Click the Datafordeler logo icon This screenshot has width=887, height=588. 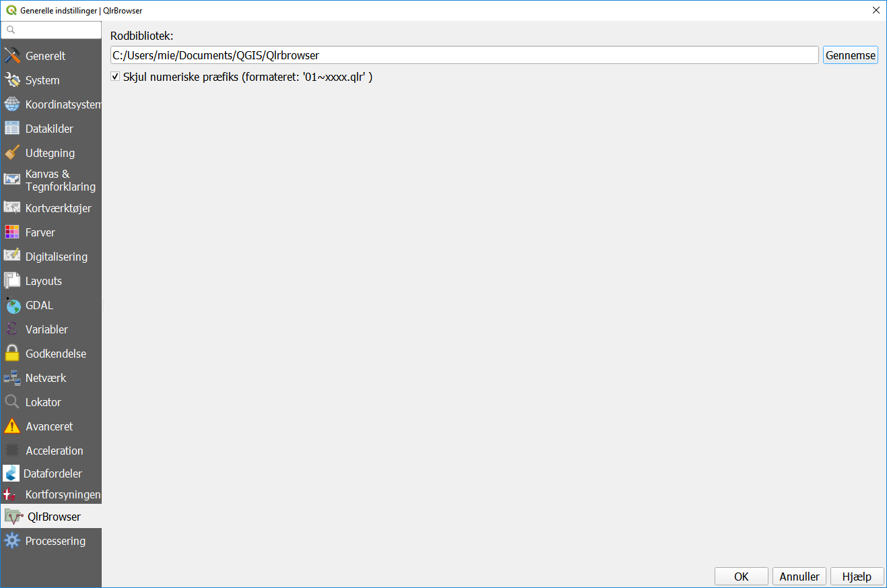(x=11, y=473)
